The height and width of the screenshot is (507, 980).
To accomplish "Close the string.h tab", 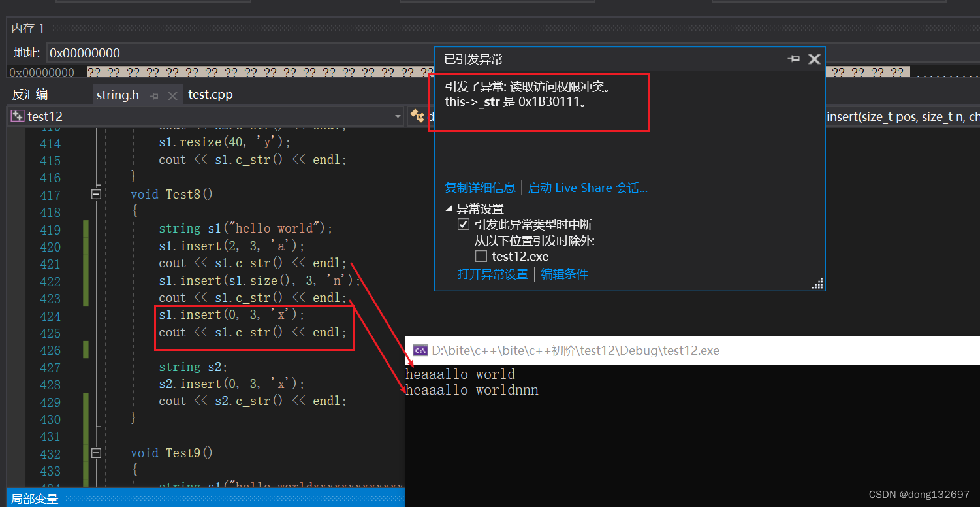I will coord(172,95).
